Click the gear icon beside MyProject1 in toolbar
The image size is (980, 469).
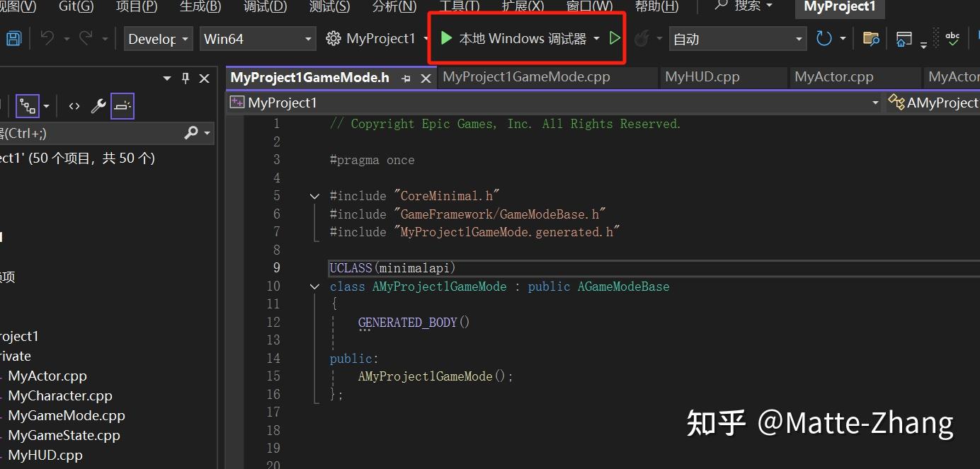pyautogui.click(x=333, y=38)
